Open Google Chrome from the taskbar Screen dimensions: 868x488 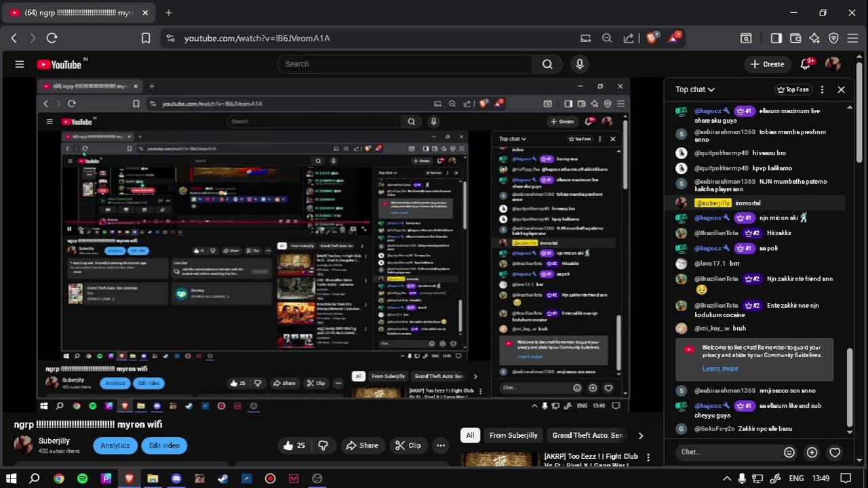[59, 479]
